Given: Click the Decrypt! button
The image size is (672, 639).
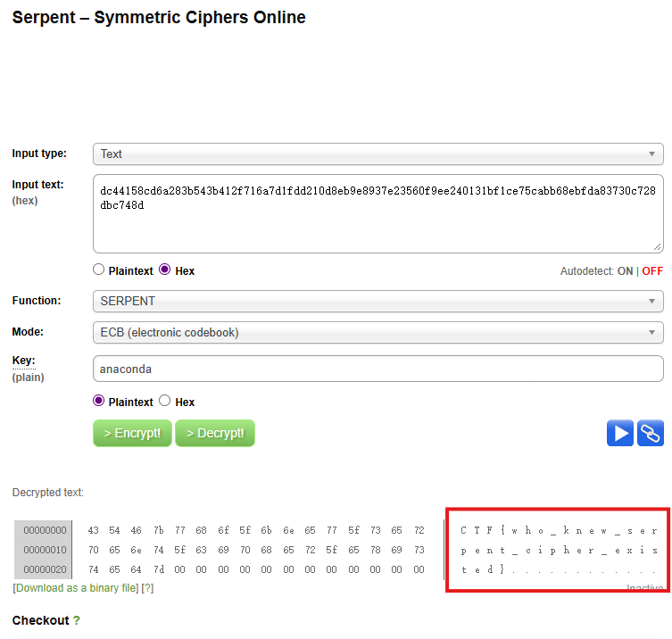Looking at the screenshot, I should 215,433.
